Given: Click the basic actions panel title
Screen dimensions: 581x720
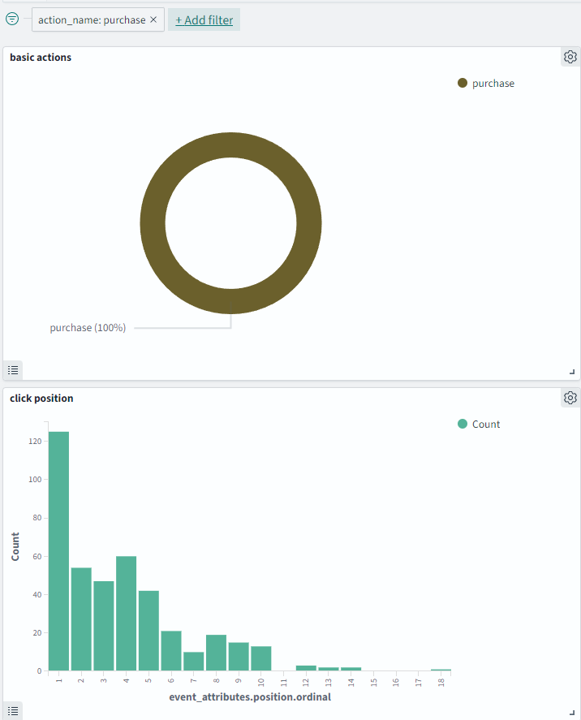Looking at the screenshot, I should point(40,57).
